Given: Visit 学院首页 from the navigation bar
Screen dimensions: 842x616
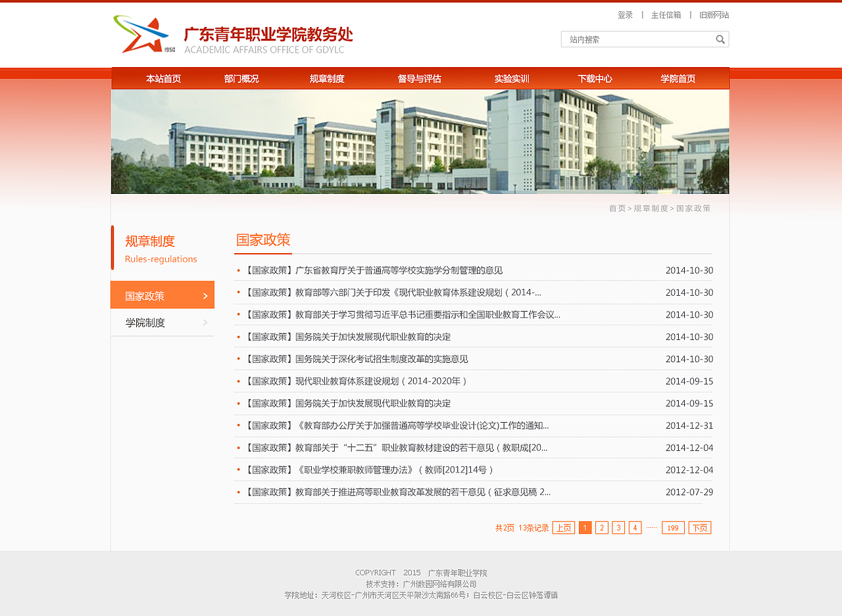Looking at the screenshot, I should (680, 78).
